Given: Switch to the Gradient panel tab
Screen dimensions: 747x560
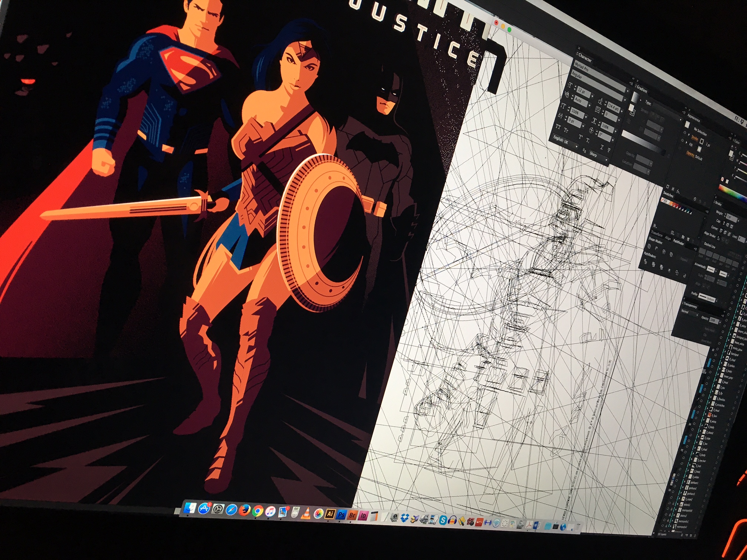Looking at the screenshot, I should click(641, 89).
